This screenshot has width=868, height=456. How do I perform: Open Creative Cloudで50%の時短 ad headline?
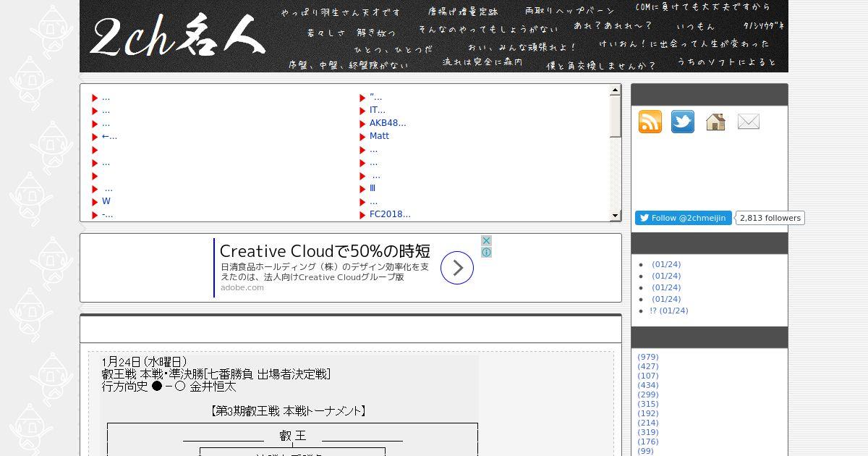click(325, 251)
